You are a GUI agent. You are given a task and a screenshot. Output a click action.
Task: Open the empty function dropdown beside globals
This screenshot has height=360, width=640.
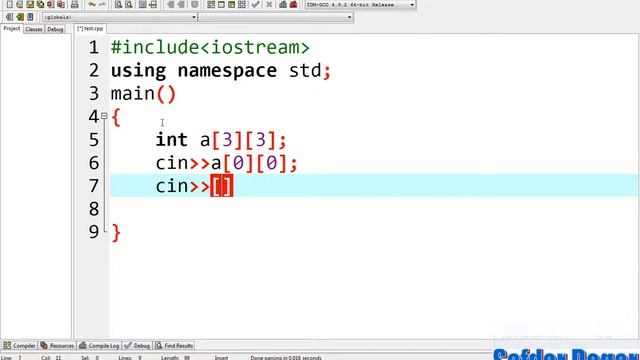tap(276, 17)
